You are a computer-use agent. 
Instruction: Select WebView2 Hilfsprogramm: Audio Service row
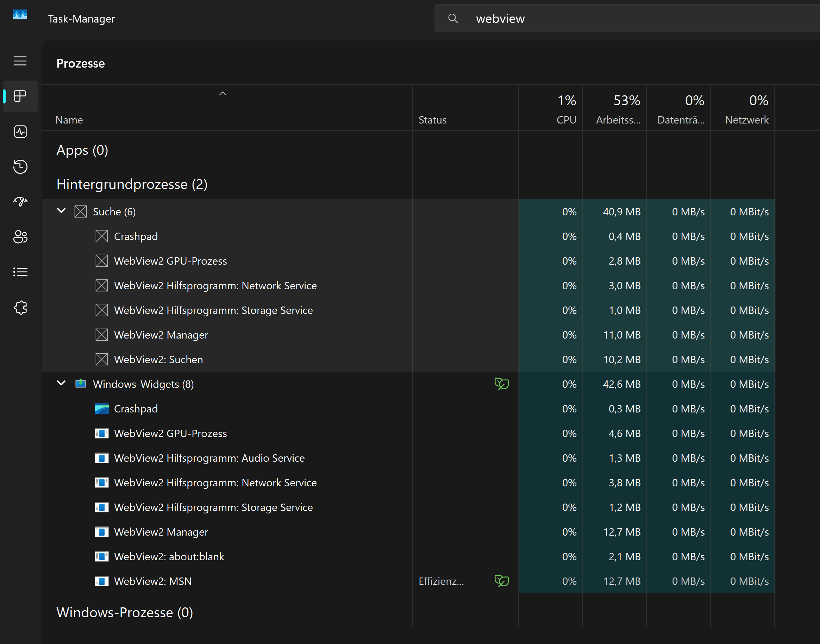tap(209, 458)
